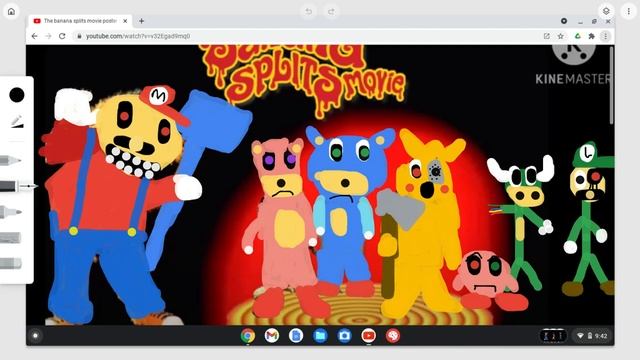
Task: Open the extensions puzzle menu
Action: (591, 36)
